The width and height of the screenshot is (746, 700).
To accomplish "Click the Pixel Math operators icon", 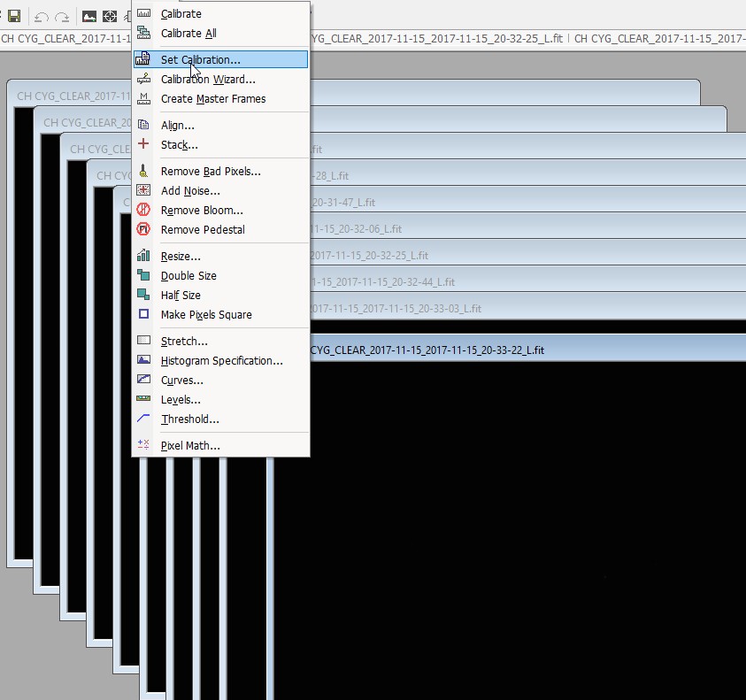I will click(x=143, y=444).
